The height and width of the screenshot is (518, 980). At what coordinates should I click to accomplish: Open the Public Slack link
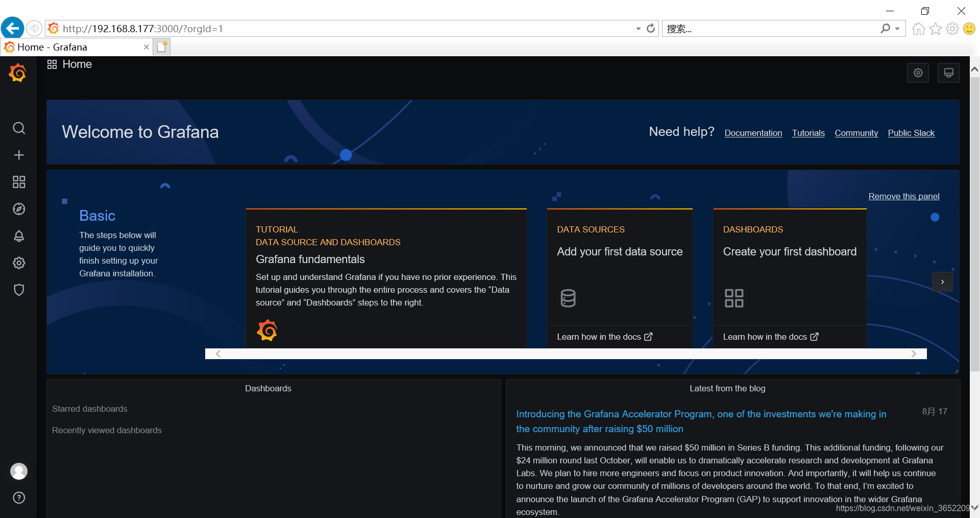pyautogui.click(x=911, y=133)
